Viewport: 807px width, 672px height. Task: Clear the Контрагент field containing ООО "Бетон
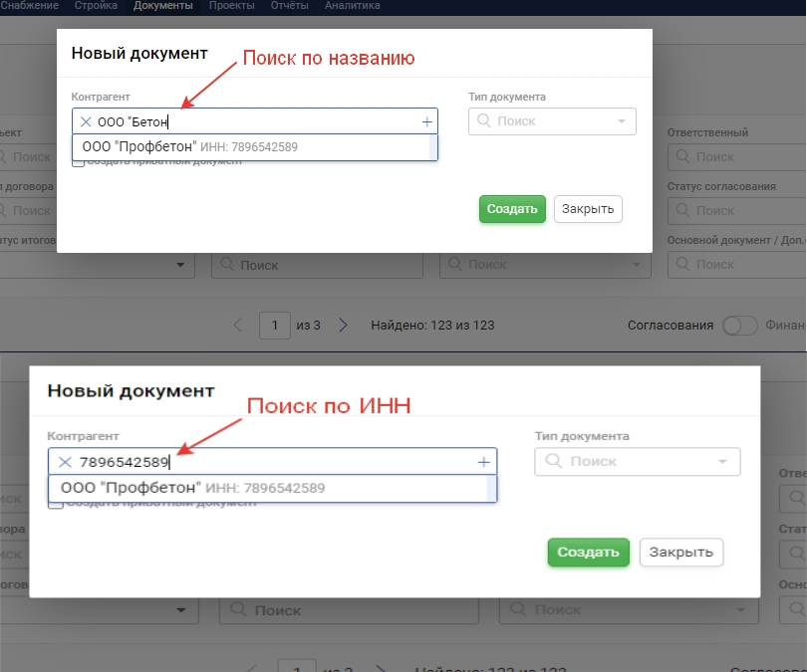pos(86,121)
